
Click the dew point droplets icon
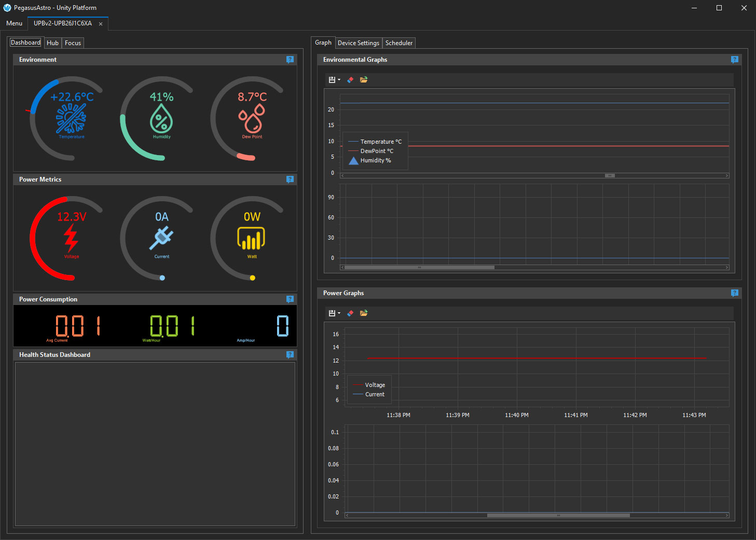click(x=252, y=118)
